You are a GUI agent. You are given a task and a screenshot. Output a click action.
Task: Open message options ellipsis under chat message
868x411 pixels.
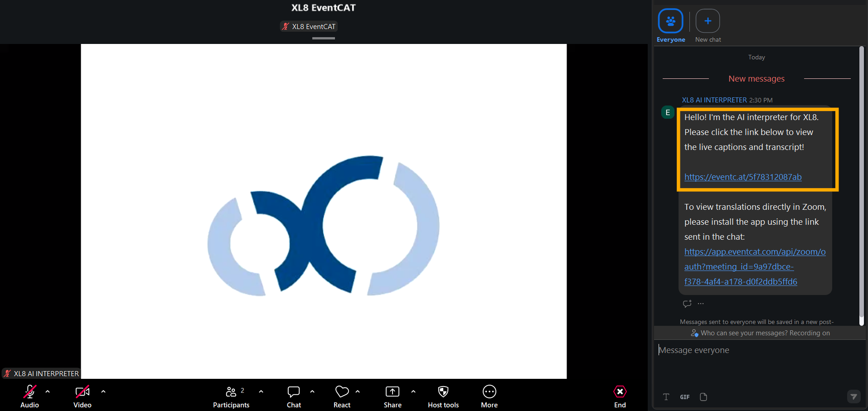(701, 304)
